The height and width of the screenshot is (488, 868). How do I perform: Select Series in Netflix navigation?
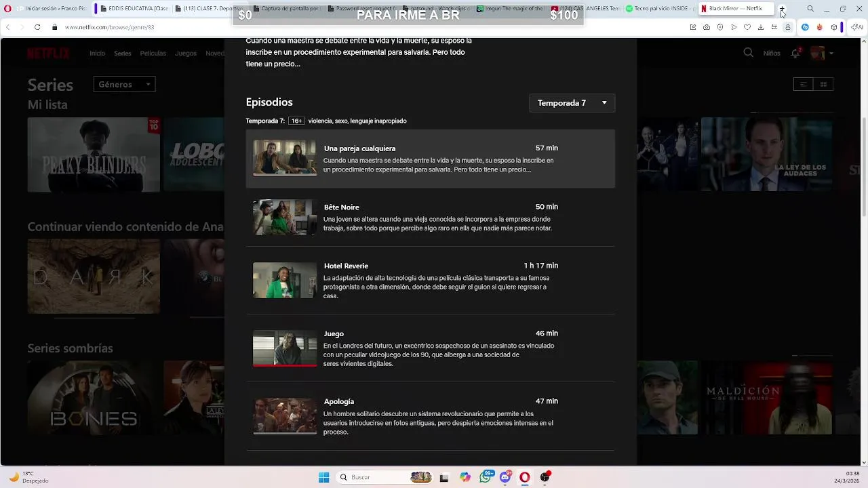pyautogui.click(x=123, y=54)
